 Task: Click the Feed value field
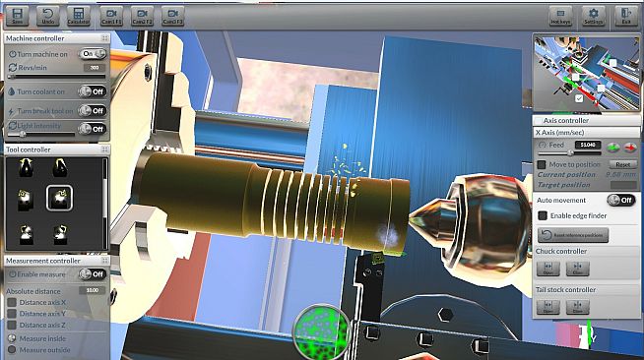coord(588,145)
